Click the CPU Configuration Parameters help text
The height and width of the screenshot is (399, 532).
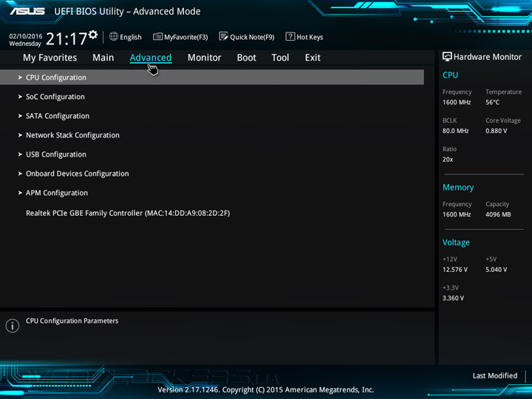(x=72, y=321)
